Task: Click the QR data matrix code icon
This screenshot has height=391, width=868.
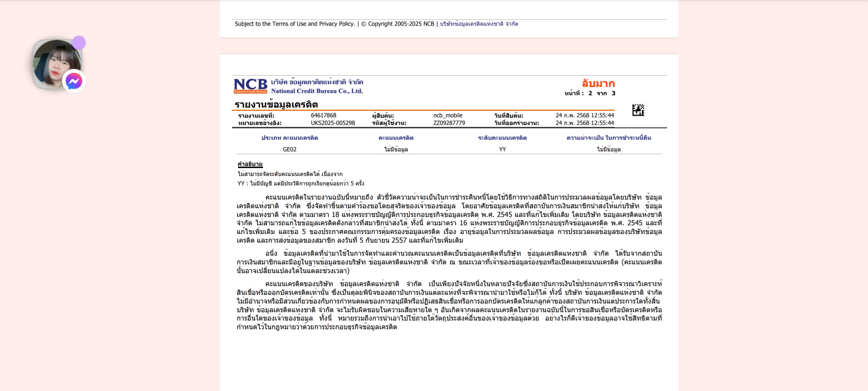Action: (638, 110)
